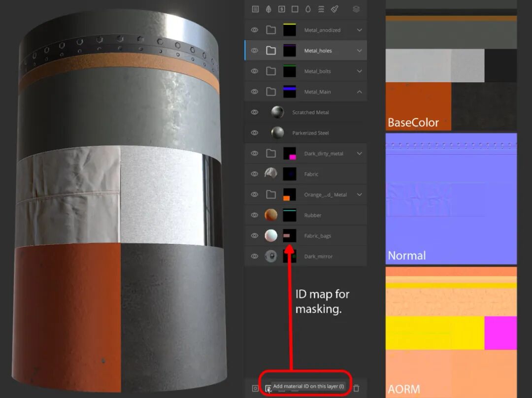This screenshot has height=398, width=532.
Task: Click the folder icon of Metal_Main
Action: 271,92
